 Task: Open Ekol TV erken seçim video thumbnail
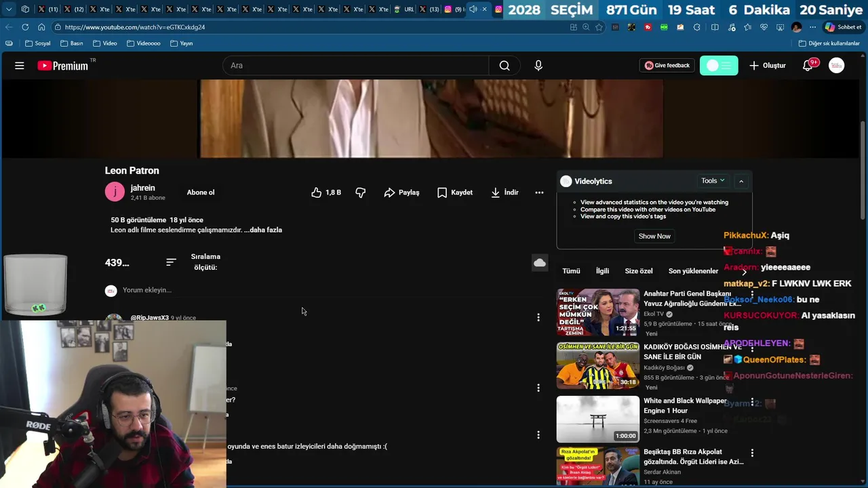[x=598, y=312]
